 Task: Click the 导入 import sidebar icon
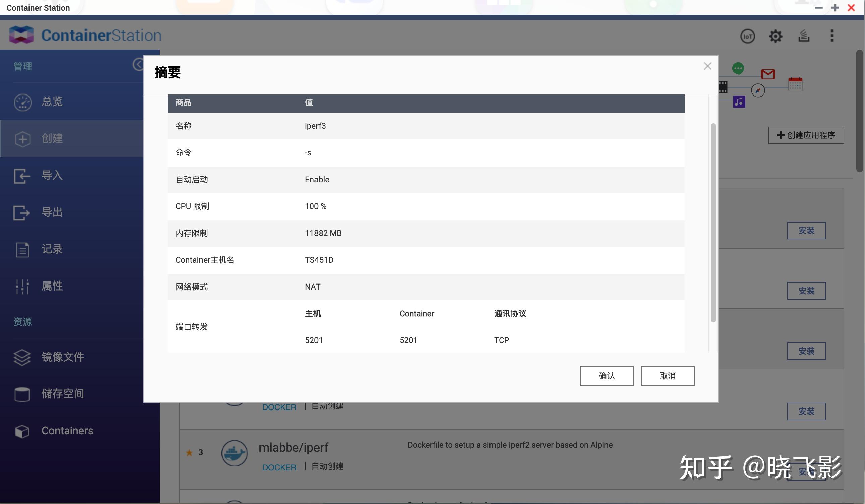point(22,176)
